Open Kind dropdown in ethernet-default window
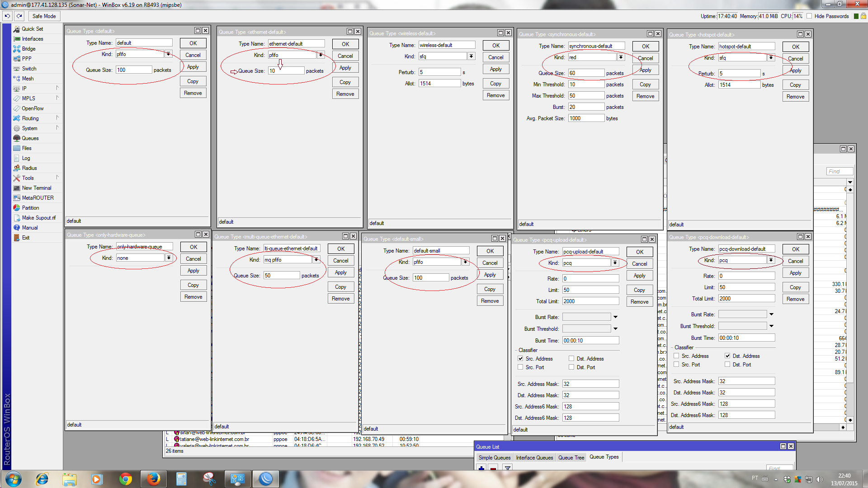This screenshot has height=488, width=868. (321, 55)
